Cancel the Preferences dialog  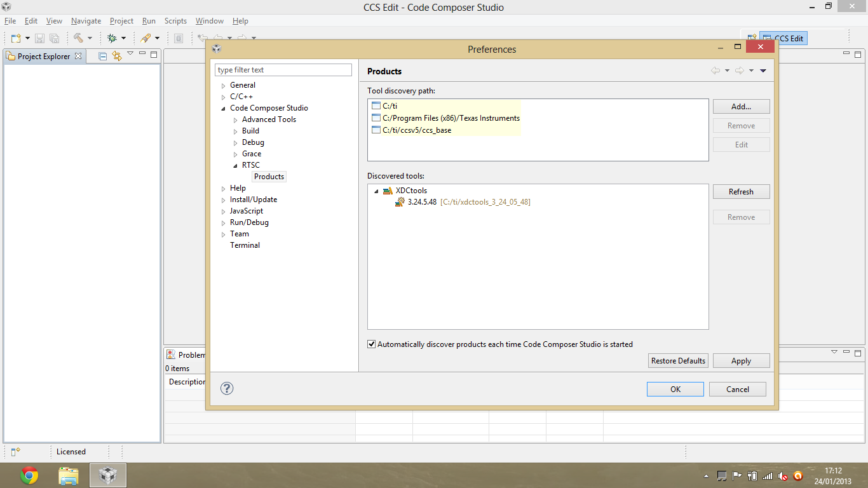tap(738, 390)
